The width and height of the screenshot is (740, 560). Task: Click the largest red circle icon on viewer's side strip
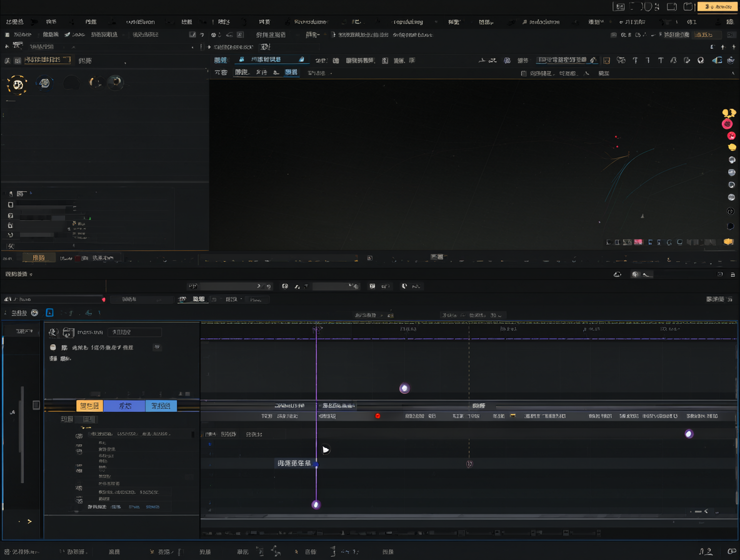pyautogui.click(x=727, y=124)
